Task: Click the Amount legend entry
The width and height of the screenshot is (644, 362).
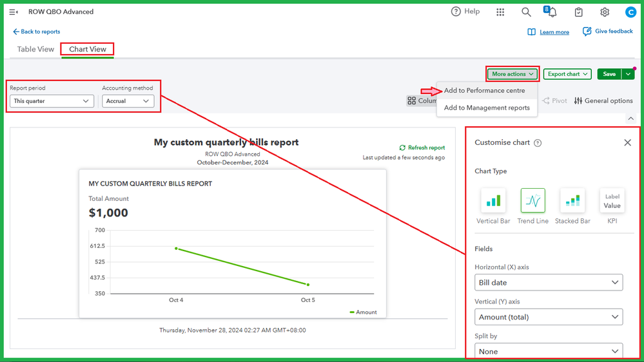Action: click(x=363, y=312)
